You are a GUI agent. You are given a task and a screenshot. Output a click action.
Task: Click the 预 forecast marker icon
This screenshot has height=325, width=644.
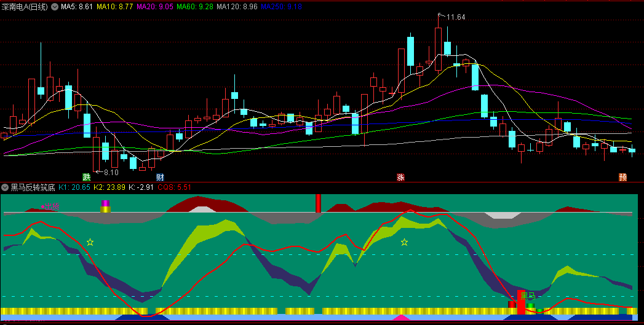(622, 178)
